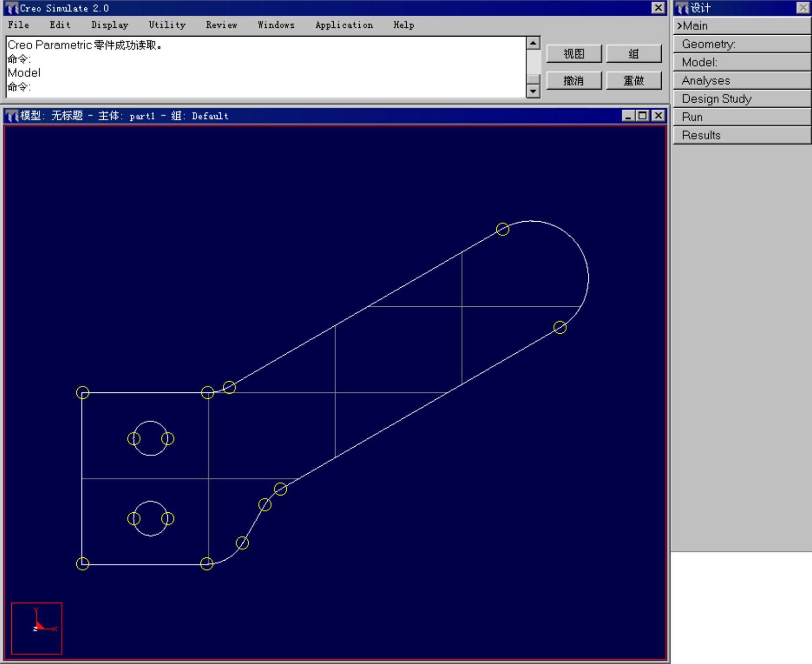Select Main in the design panel
The height and width of the screenshot is (664, 812).
click(x=742, y=26)
